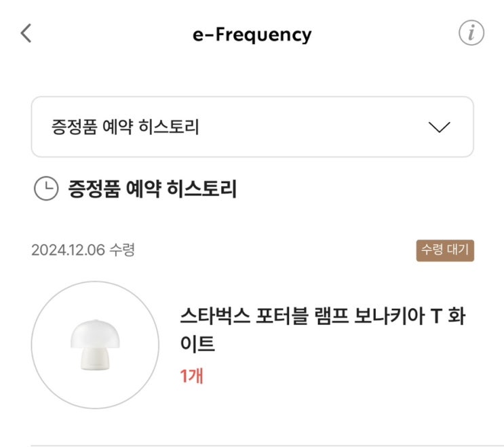The height and width of the screenshot is (447, 504).
Task: Click the letter T in the product name
Action: click(x=436, y=317)
